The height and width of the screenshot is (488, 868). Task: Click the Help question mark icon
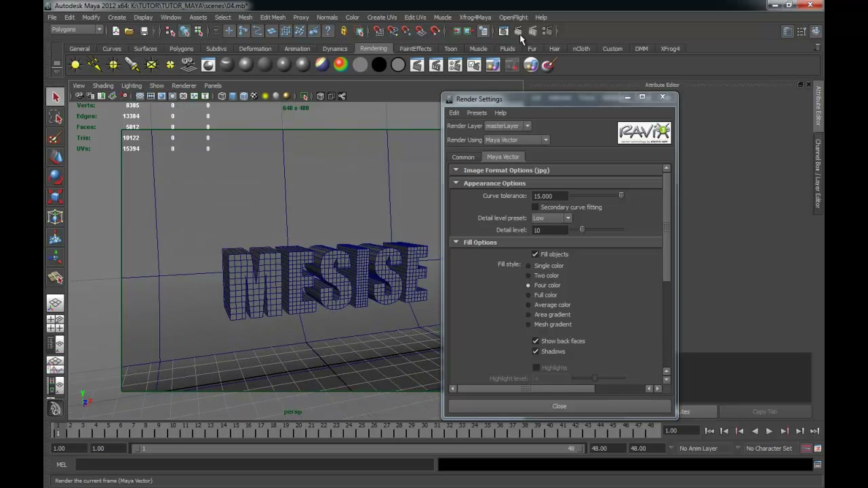click(328, 30)
